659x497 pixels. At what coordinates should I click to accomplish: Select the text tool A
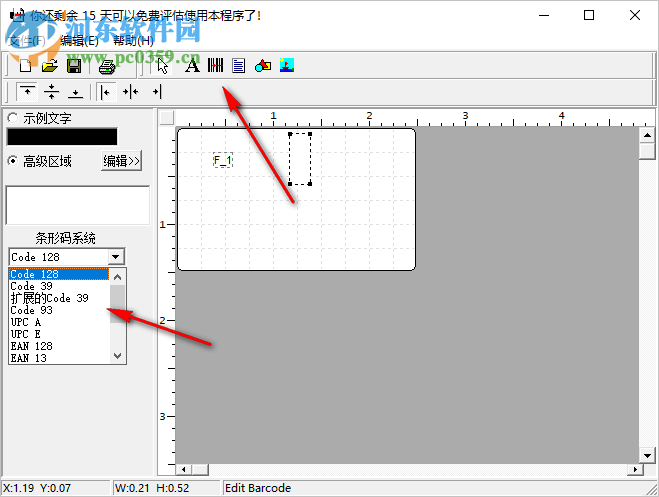pos(192,66)
